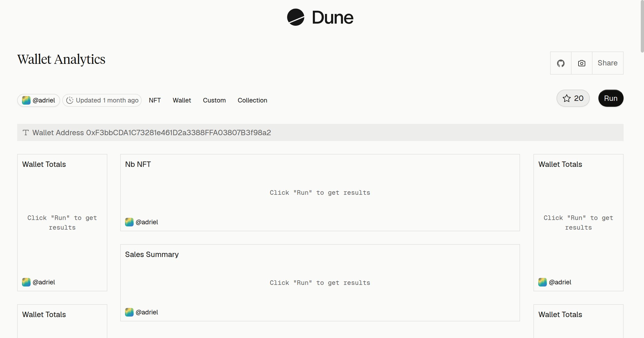
Task: Edit the Wallet Address parameter field
Action: [320, 133]
